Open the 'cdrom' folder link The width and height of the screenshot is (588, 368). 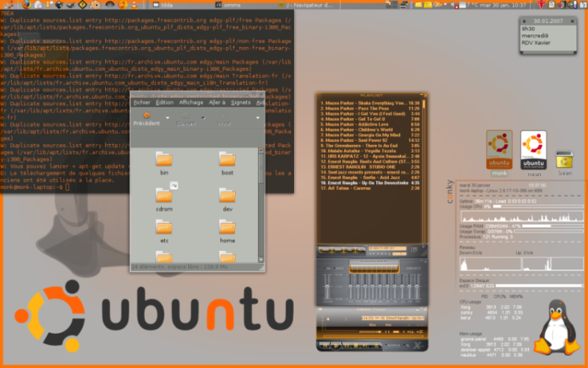click(x=164, y=199)
